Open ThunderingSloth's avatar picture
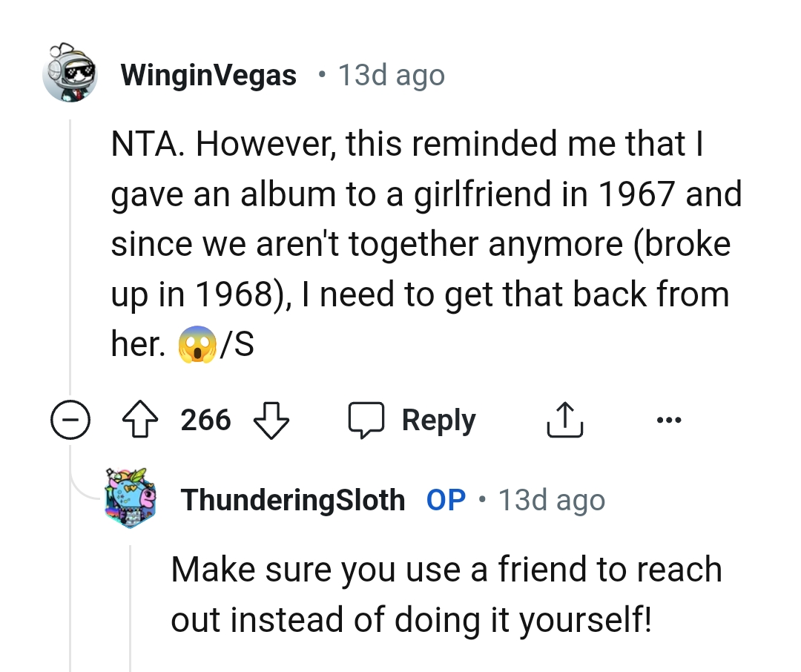This screenshot has height=672, width=801. tap(130, 498)
